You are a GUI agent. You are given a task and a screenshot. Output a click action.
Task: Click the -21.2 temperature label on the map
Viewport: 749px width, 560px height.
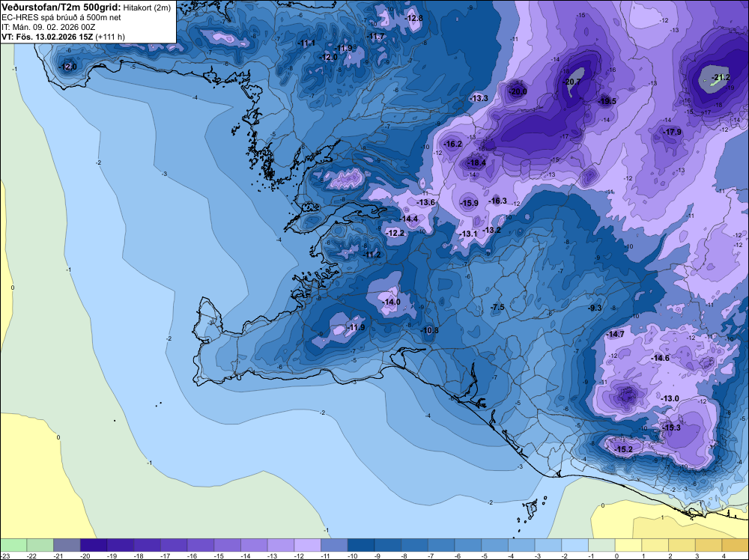(721, 77)
